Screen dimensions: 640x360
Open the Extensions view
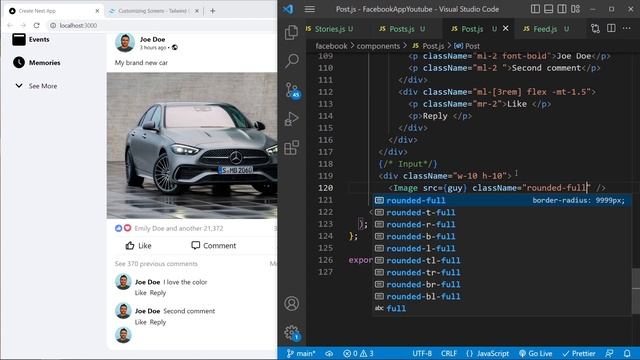(x=291, y=147)
